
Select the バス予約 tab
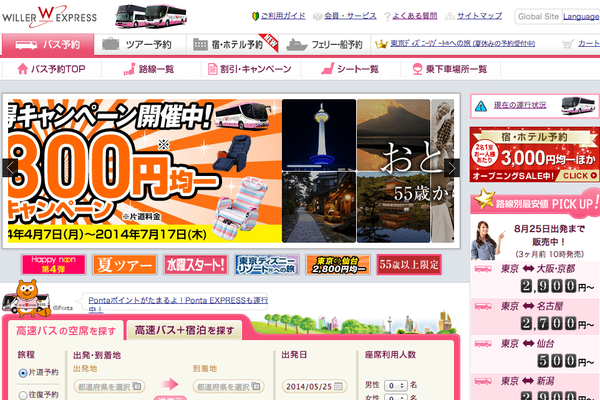[48, 45]
